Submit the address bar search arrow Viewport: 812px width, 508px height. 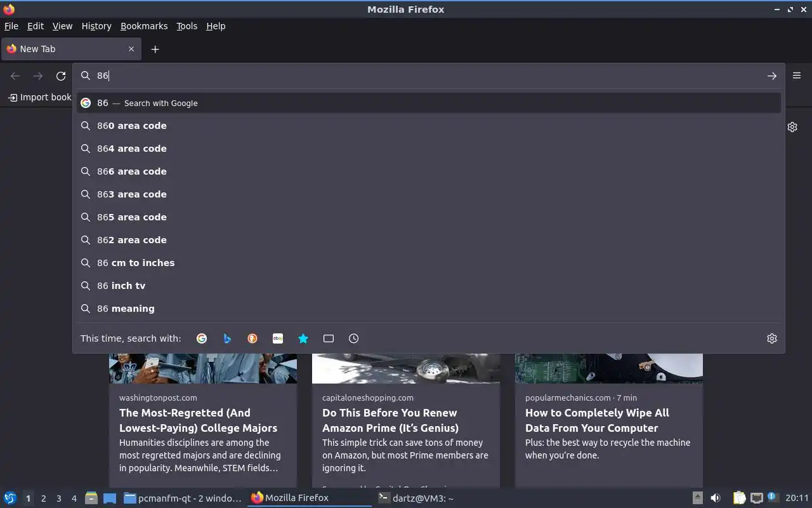(x=771, y=76)
